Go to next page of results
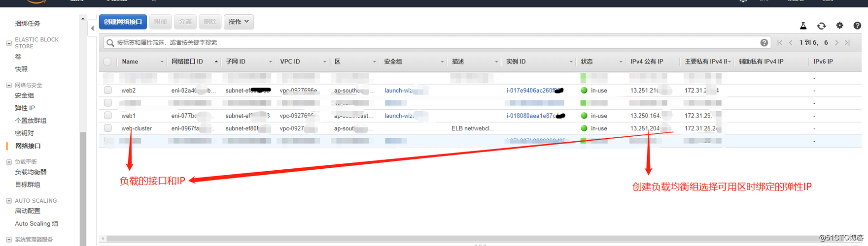 tap(836, 43)
